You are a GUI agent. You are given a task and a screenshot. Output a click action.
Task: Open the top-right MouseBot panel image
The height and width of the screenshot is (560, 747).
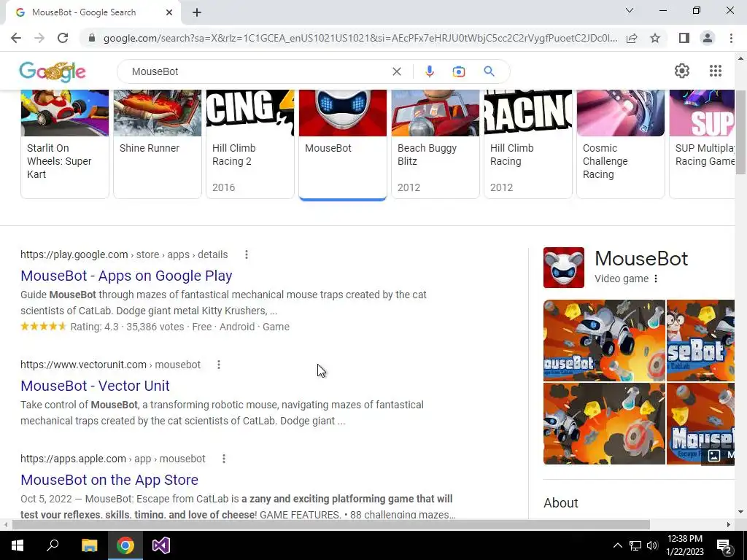[x=700, y=341]
